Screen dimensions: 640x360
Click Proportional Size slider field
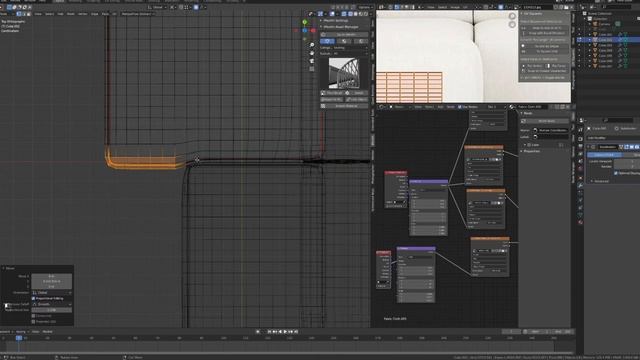52,310
